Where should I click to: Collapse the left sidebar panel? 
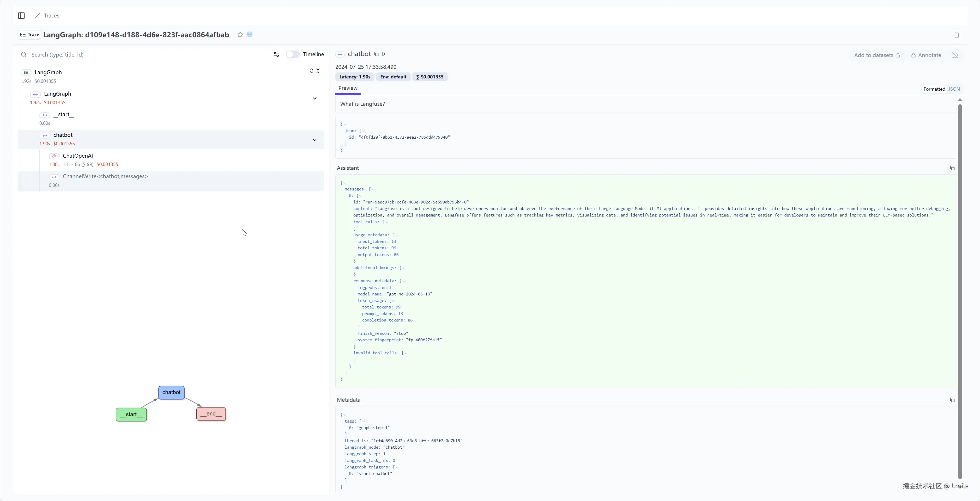click(x=21, y=16)
